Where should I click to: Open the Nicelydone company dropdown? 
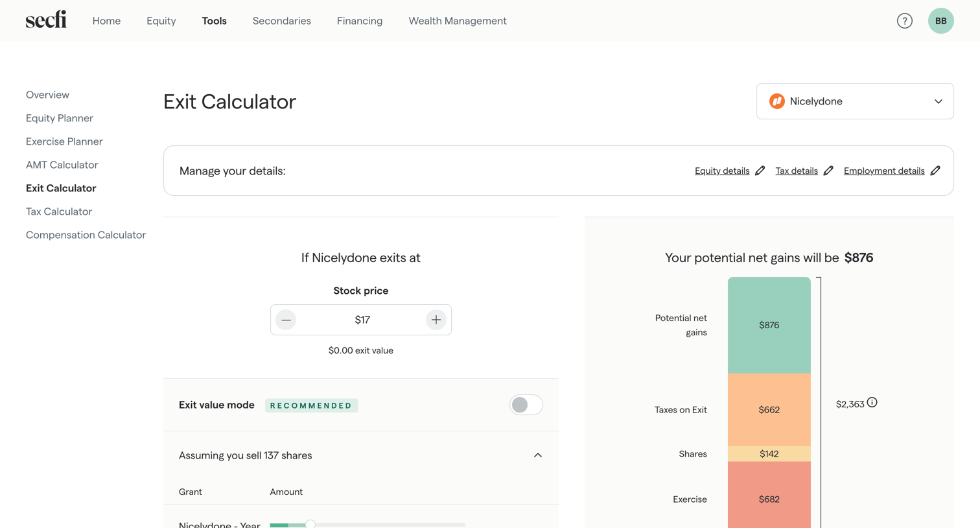point(855,101)
